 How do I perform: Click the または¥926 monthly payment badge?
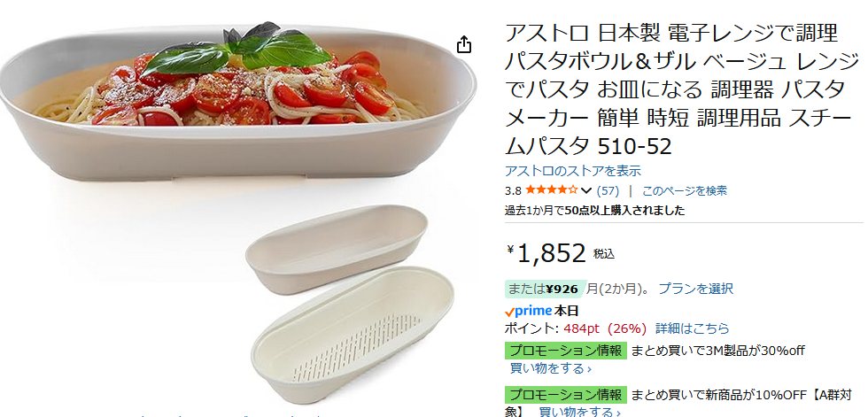coord(544,289)
